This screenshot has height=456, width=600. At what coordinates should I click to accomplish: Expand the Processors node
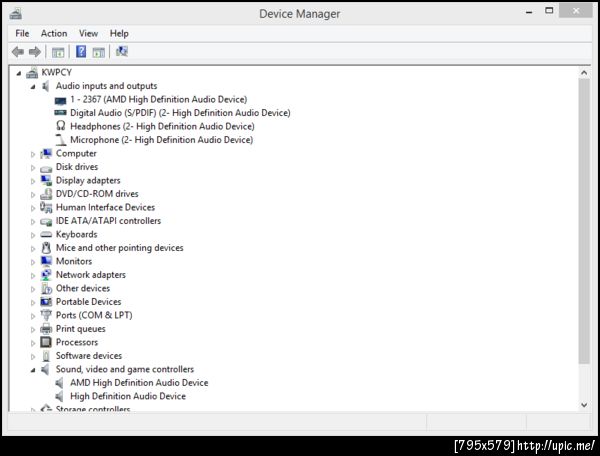pyautogui.click(x=33, y=343)
